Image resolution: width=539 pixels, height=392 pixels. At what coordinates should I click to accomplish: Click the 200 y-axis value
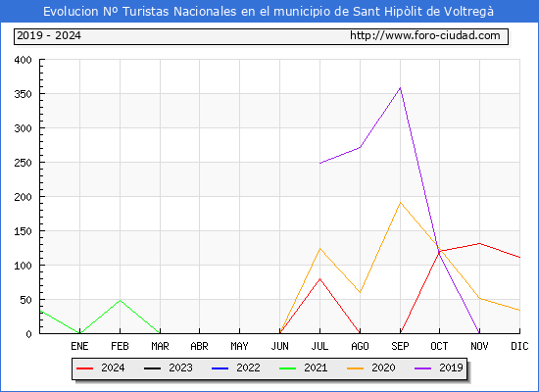point(23,197)
